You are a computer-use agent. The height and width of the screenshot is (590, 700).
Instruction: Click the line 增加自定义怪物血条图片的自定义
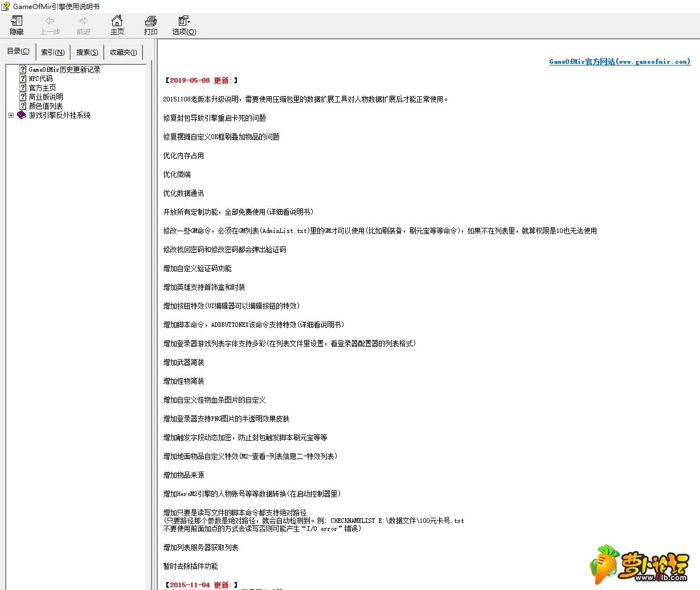pos(215,400)
